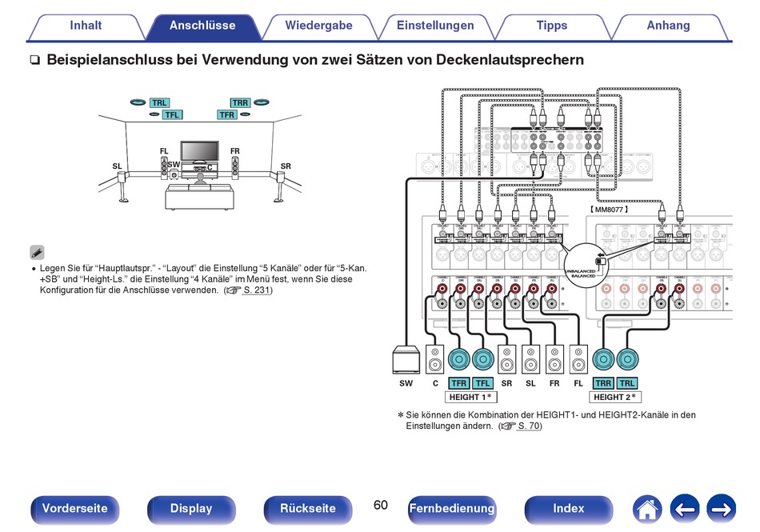Click the SL speaker icon in wiring diagram

[530, 359]
